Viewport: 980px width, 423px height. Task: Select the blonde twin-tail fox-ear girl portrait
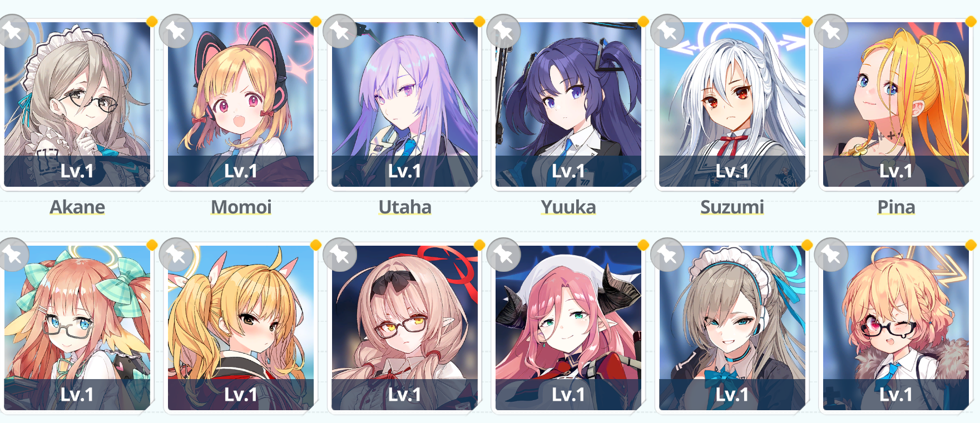pos(241,328)
